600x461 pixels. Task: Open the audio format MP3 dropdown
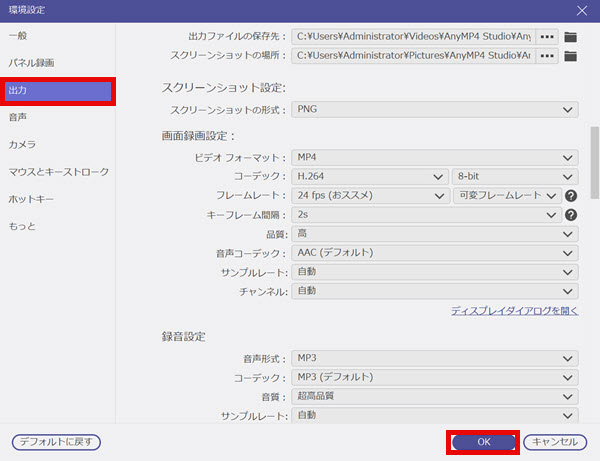pos(434,357)
